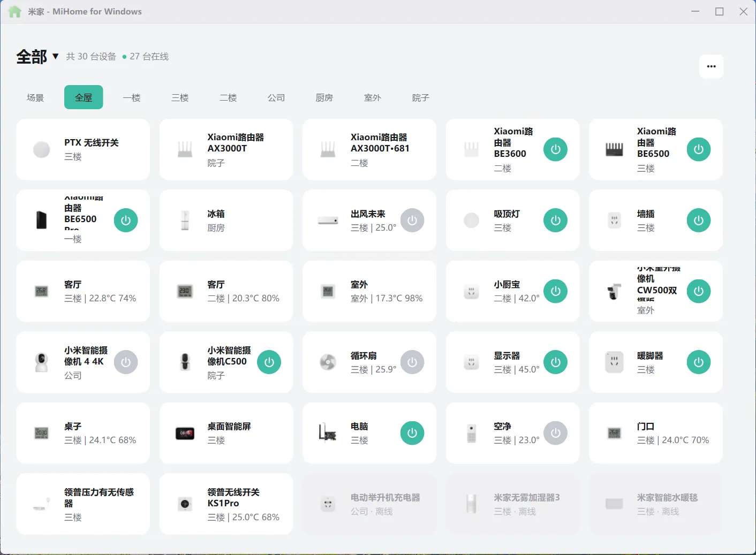Click the 领普无线开关 KS1Pro icon
Viewport: 756px width, 555px height.
[185, 504]
